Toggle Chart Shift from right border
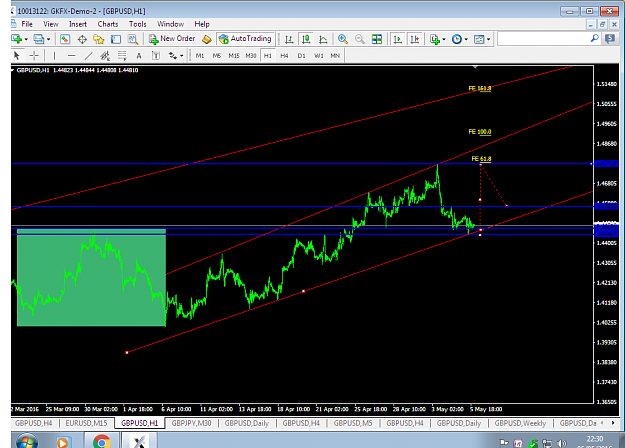This screenshot has height=448, width=625. point(415,39)
